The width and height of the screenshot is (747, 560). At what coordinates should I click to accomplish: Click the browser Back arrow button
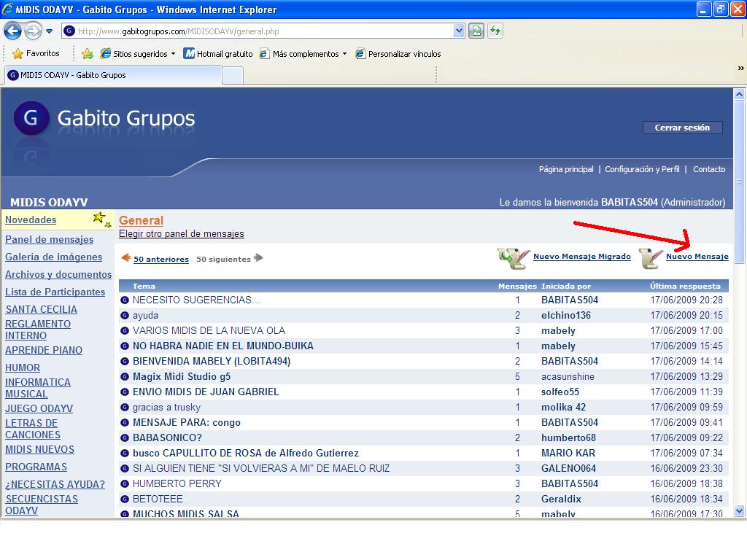coord(12,31)
